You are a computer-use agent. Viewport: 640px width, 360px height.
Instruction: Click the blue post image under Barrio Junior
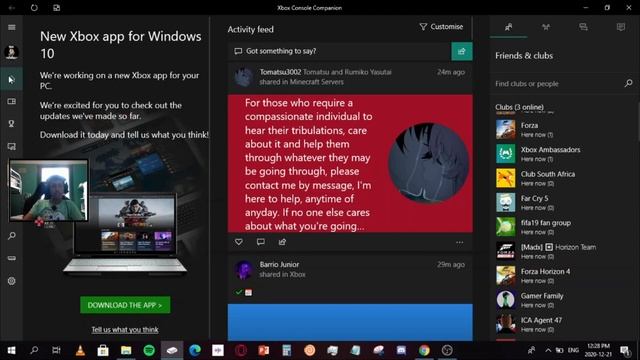pos(350,322)
